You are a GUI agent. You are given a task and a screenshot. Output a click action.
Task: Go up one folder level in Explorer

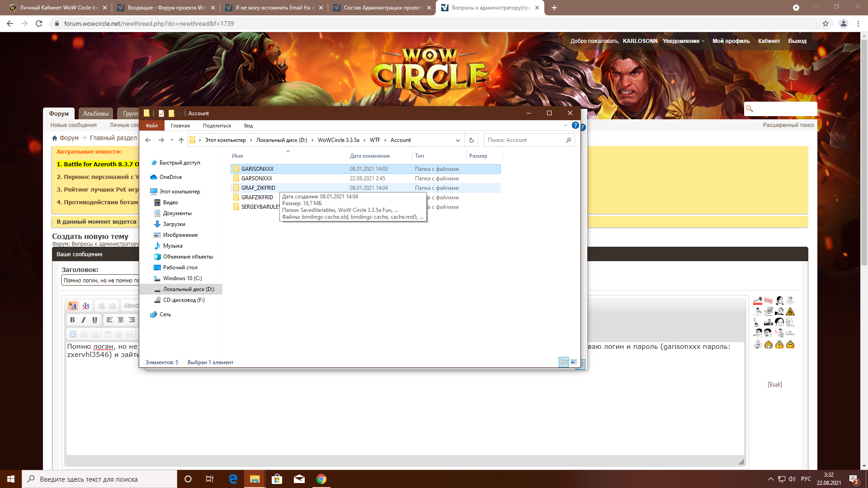tap(181, 140)
